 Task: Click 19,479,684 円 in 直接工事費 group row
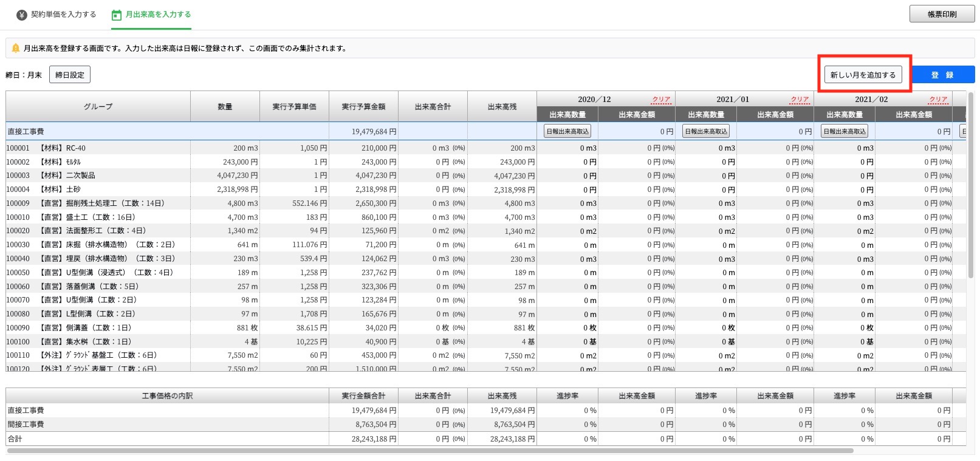(374, 132)
